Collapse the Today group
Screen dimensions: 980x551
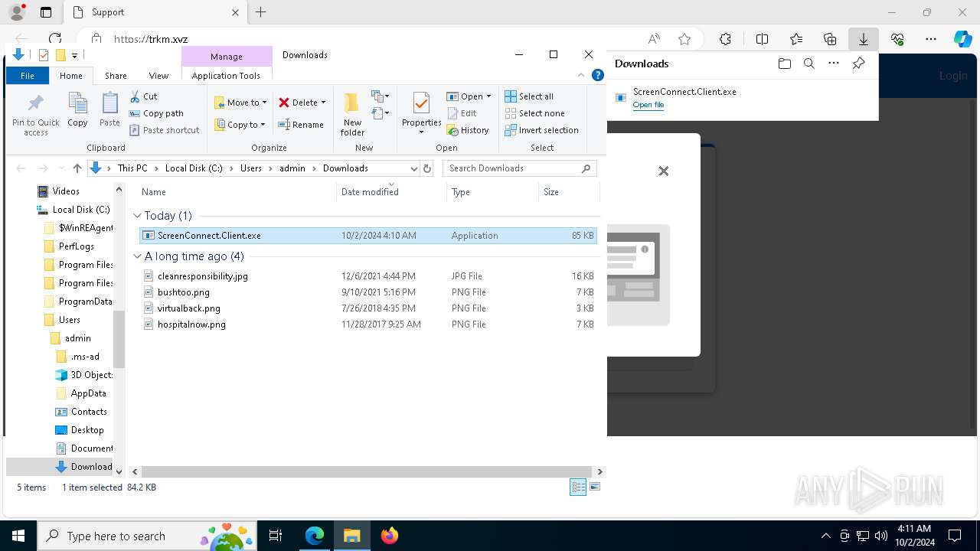point(137,216)
